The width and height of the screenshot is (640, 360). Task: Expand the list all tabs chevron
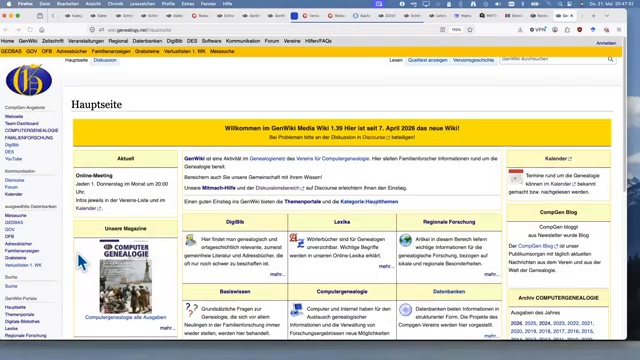(607, 16)
